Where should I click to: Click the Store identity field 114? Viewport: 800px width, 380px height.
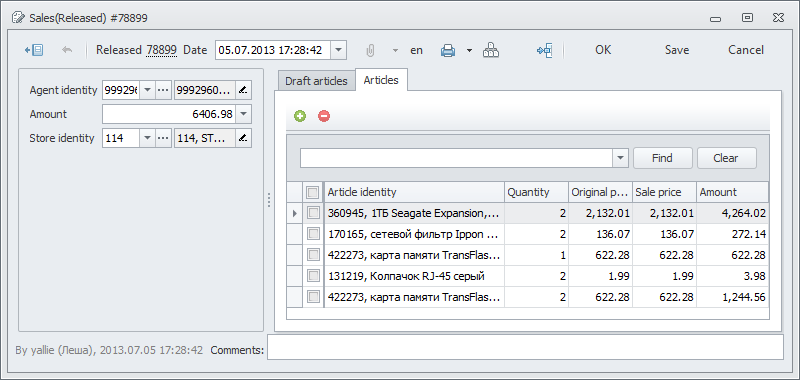coord(121,138)
